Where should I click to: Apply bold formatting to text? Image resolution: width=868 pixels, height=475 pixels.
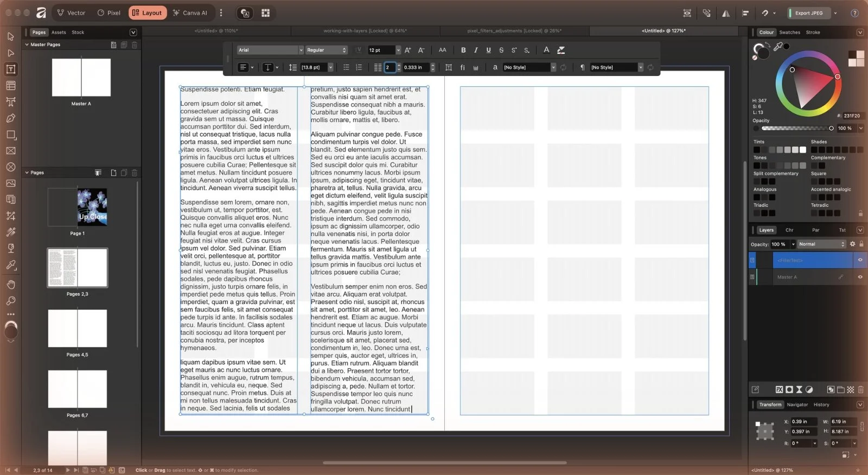[463, 50]
